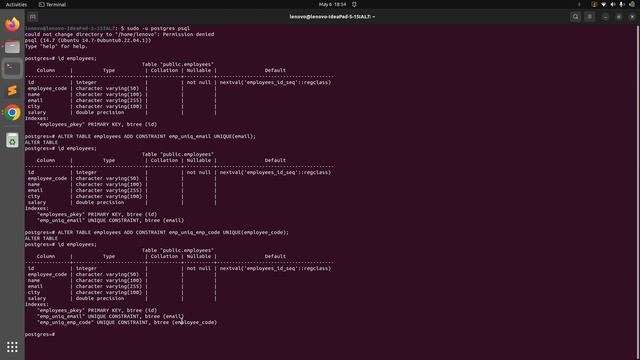Click 'Type "help" for help.' line
Screen dimensions: 640x360
(x=56, y=47)
